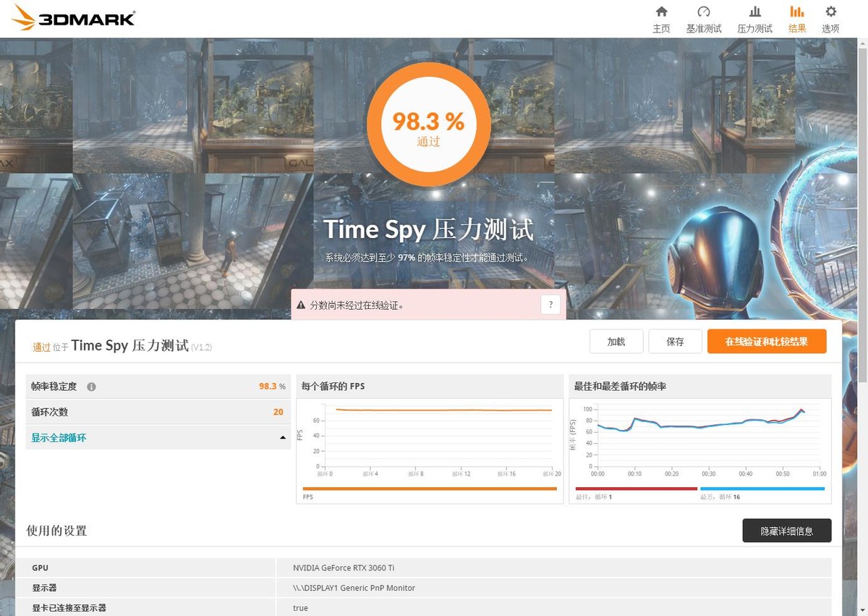Click the orange 结果 results icon

(797, 18)
